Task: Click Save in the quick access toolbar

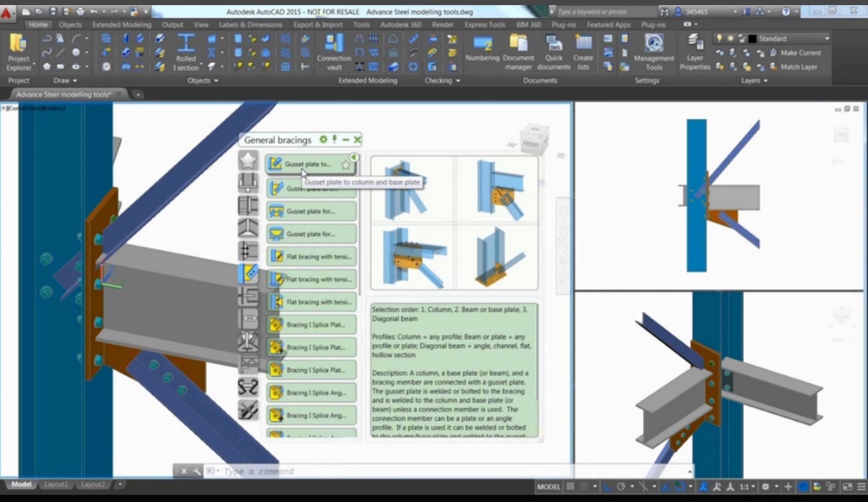Action: coord(52,11)
